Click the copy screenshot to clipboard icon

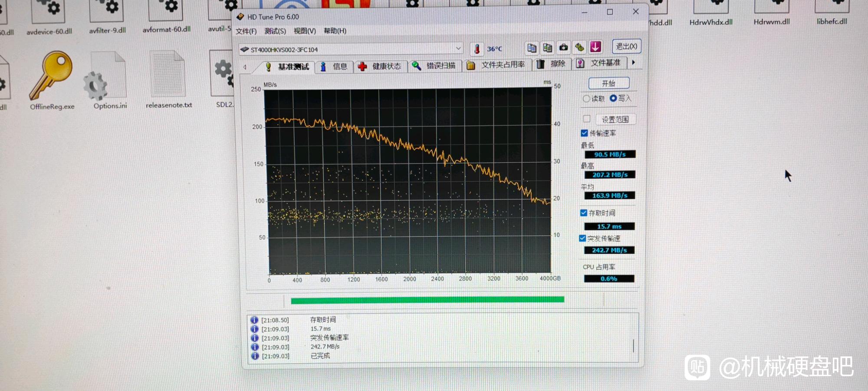pyautogui.click(x=548, y=47)
